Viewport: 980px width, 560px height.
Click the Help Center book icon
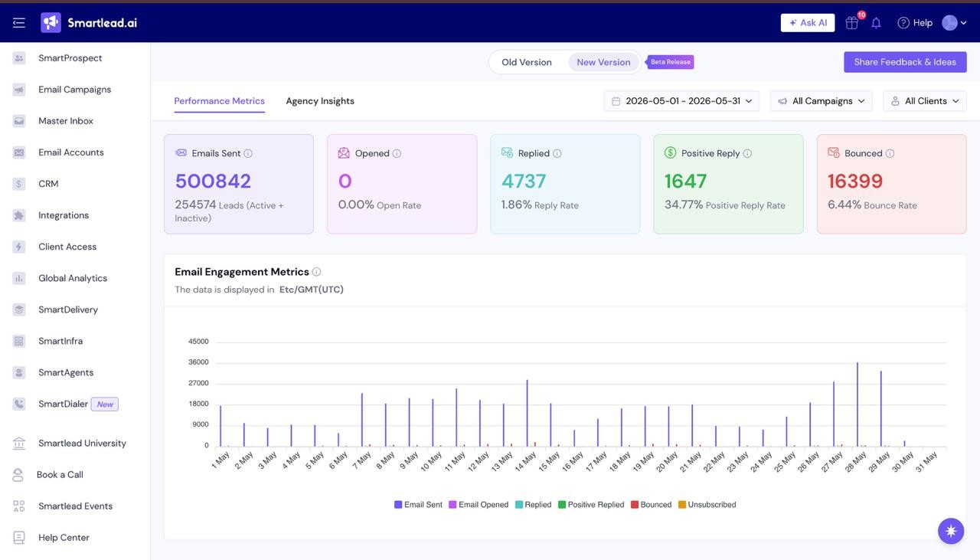[19, 538]
